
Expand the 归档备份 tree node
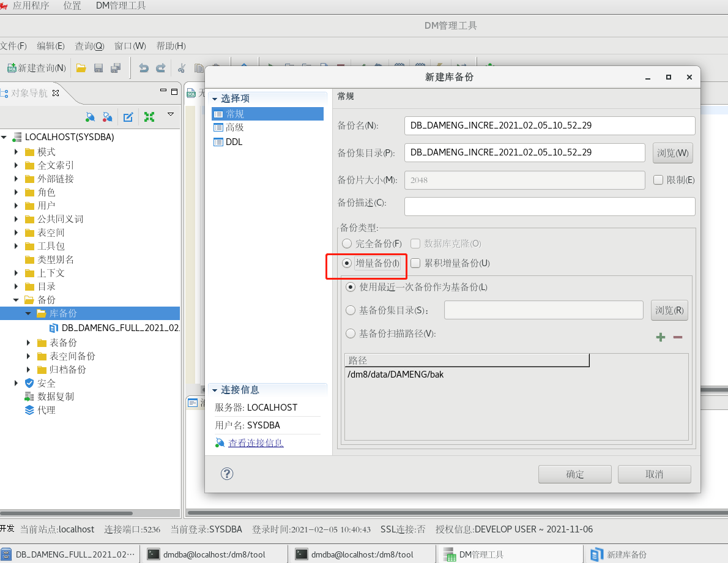tap(28, 370)
